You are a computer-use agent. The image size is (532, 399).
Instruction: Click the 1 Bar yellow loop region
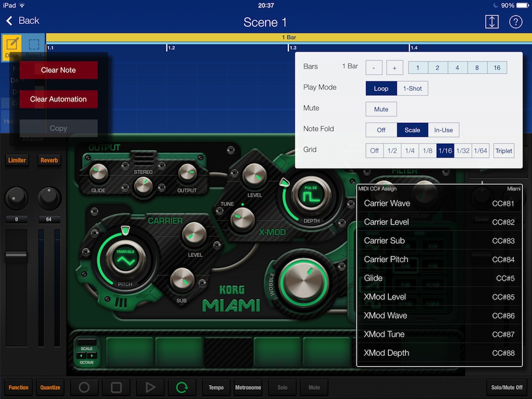point(289,37)
